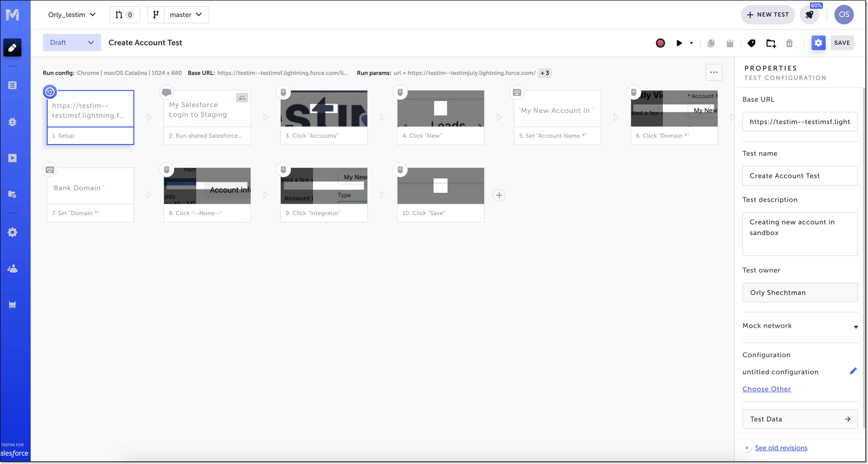Select step 2 Run shared Salesforce card
This screenshot has width=868, height=464.
207,117
